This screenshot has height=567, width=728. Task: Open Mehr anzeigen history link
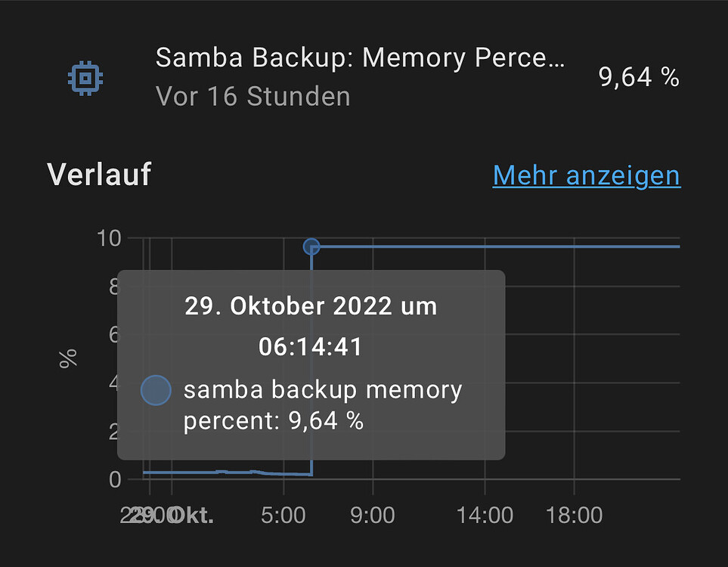[586, 175]
